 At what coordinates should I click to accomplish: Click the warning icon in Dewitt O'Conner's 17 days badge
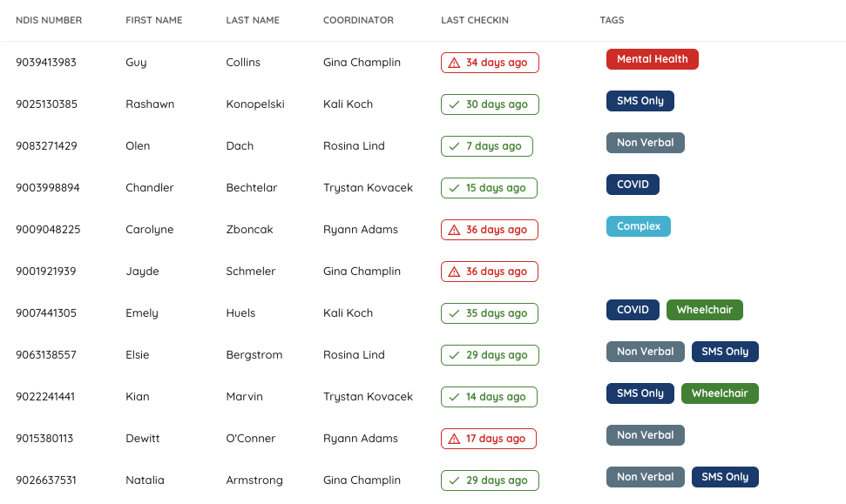coord(454,439)
